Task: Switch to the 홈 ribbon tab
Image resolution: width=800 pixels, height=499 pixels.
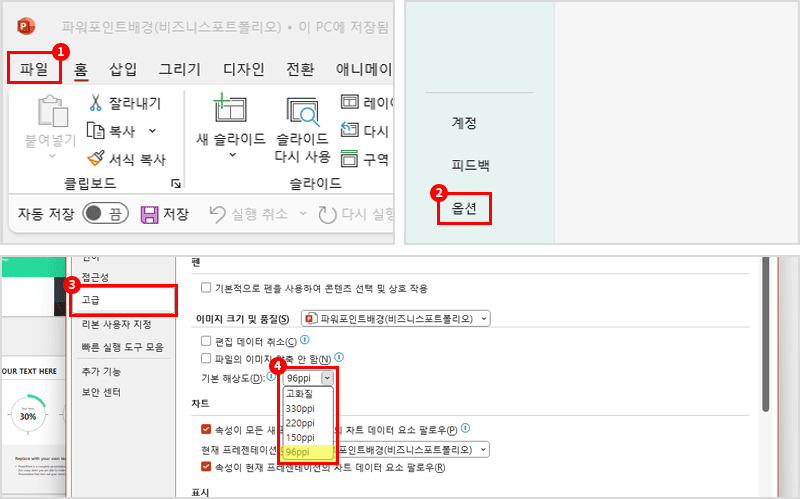Action: (81, 69)
